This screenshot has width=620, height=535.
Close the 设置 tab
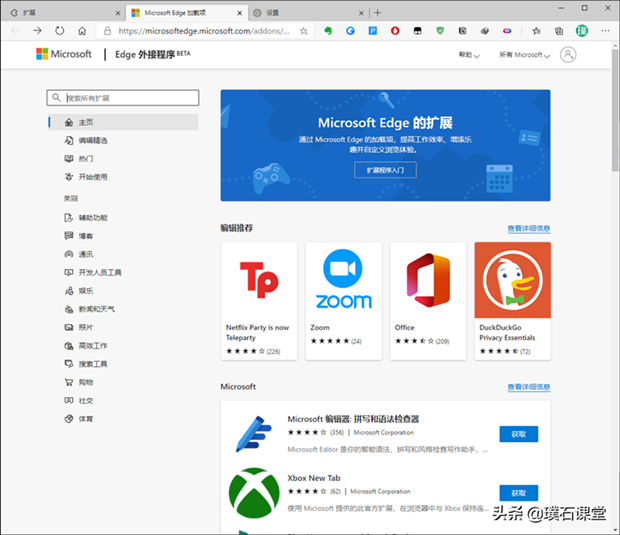click(x=361, y=13)
